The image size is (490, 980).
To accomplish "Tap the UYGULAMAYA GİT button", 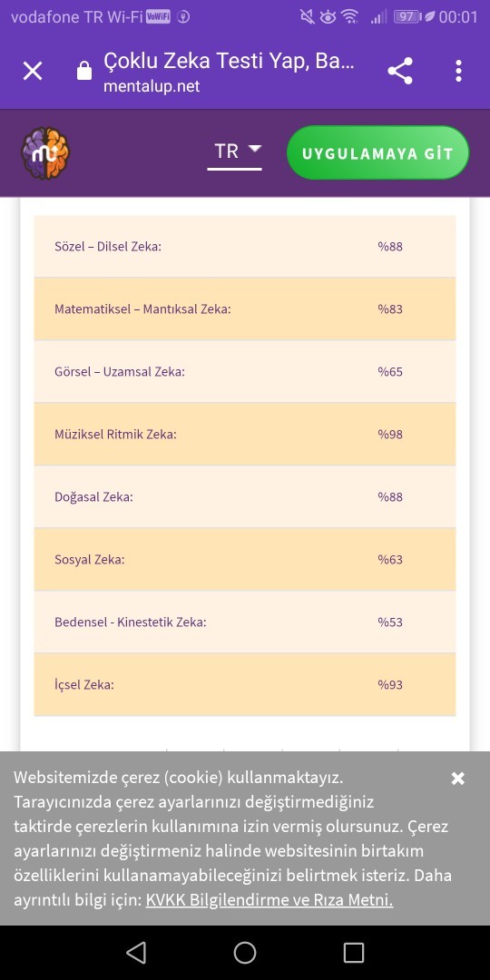I will [x=377, y=153].
